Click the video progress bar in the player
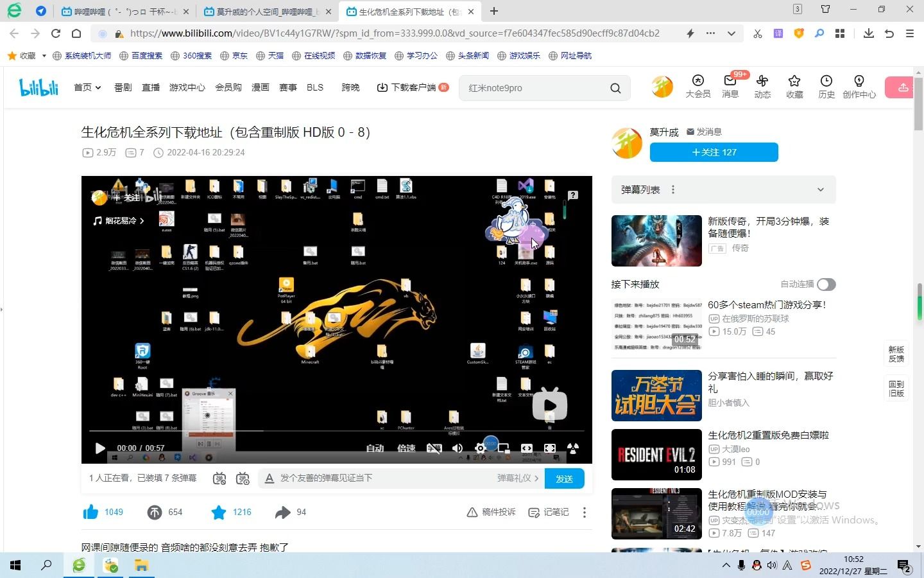This screenshot has width=924, height=578. pos(337,430)
